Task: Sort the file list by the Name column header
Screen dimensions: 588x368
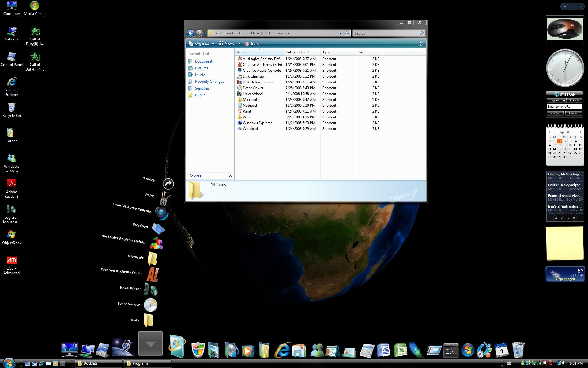Action: (x=259, y=52)
